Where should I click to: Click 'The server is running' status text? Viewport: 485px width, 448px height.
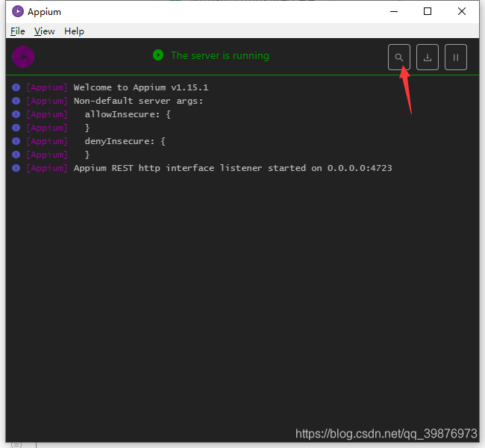(x=220, y=55)
